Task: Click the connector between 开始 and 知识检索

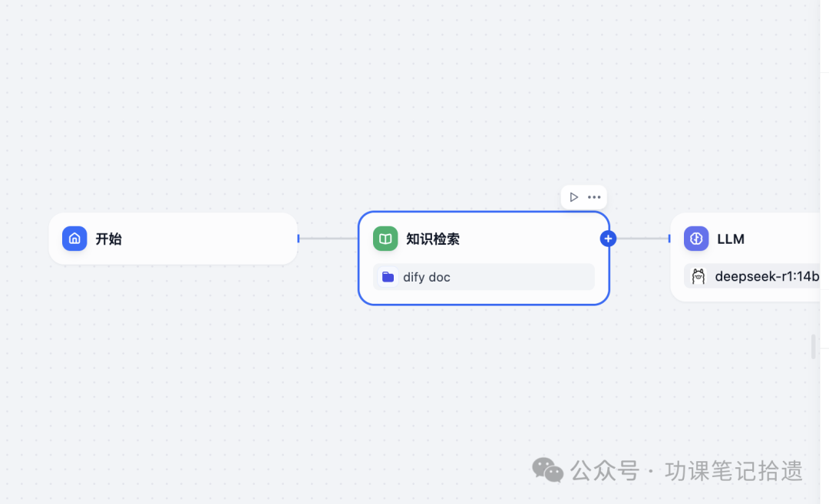Action: pos(330,239)
